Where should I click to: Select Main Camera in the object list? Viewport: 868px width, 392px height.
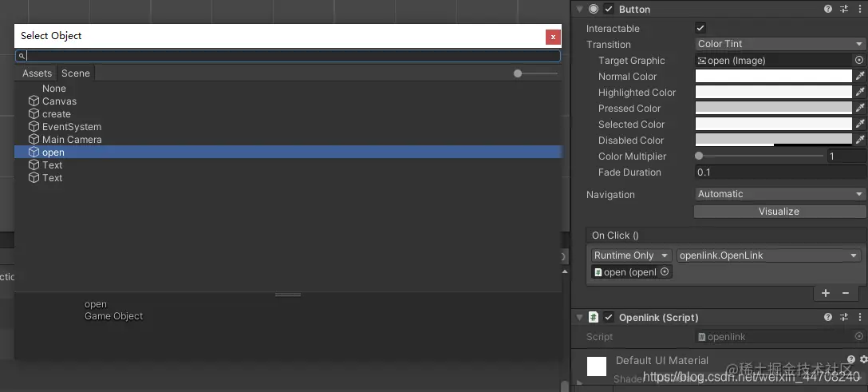click(288, 140)
